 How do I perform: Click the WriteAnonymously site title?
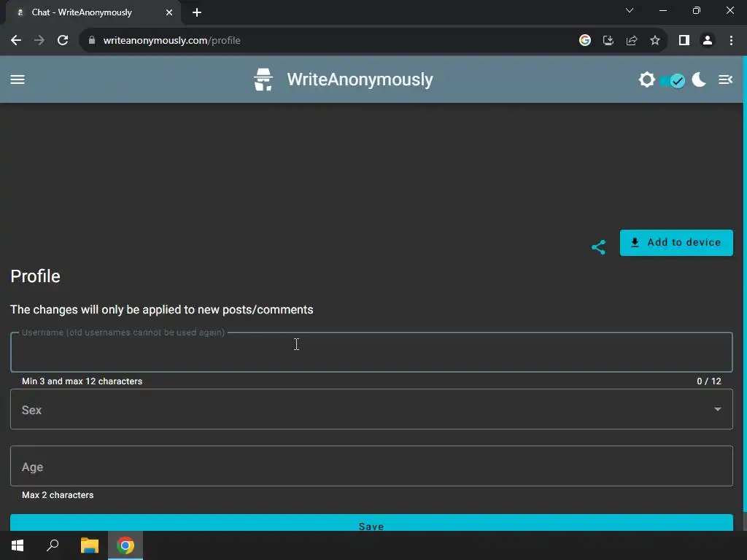point(360,79)
